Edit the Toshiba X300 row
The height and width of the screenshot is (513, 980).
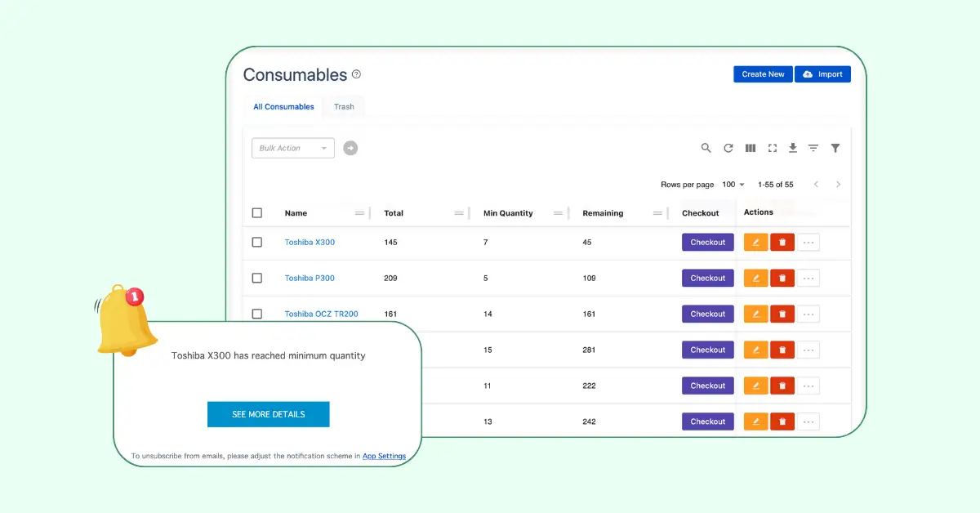tap(756, 242)
